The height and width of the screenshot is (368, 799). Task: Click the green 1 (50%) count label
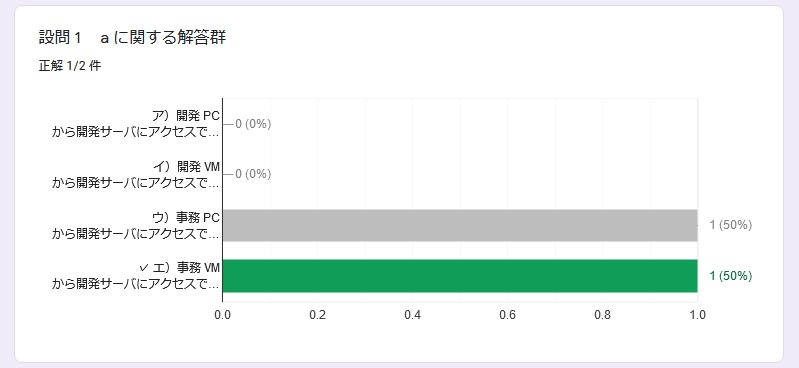(731, 276)
